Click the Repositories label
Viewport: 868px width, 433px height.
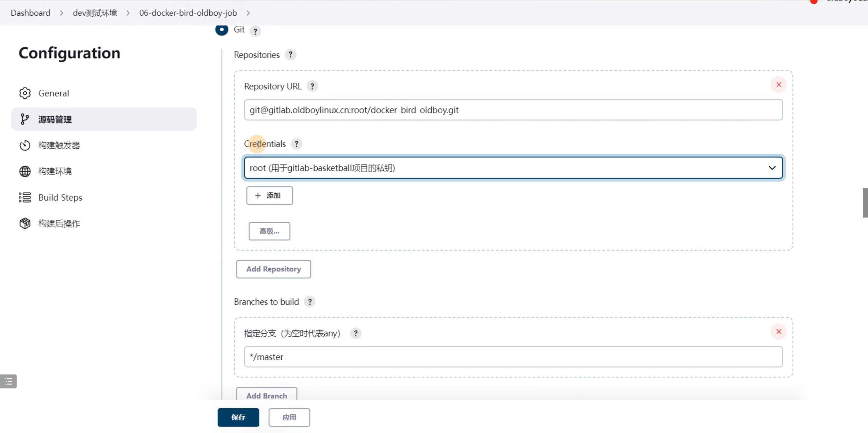coord(257,55)
